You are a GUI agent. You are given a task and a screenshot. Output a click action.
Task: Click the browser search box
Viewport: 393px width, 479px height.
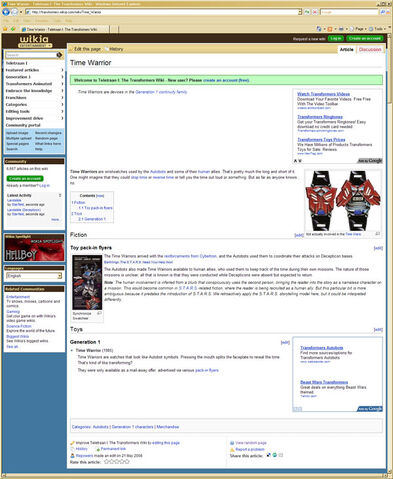(349, 12)
